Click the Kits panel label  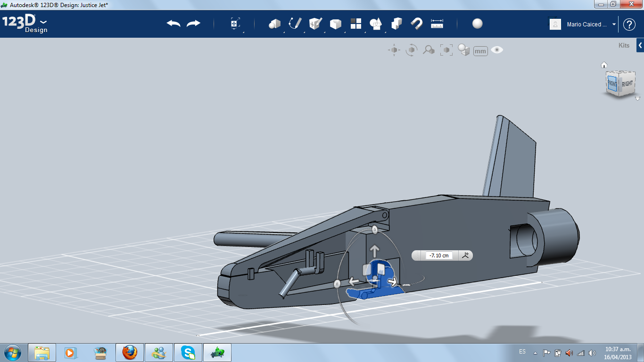[x=624, y=46]
